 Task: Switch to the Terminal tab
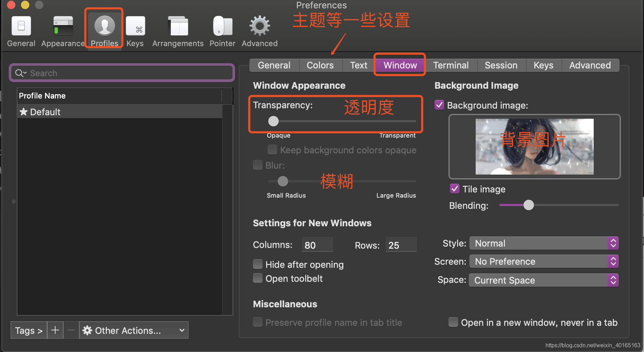tap(451, 65)
